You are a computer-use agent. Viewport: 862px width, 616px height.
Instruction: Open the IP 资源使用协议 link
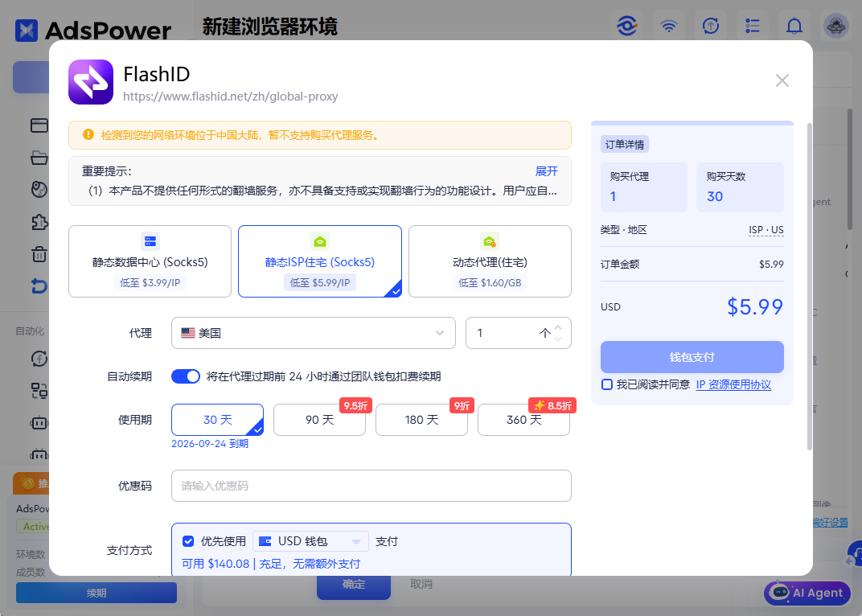coord(733,384)
